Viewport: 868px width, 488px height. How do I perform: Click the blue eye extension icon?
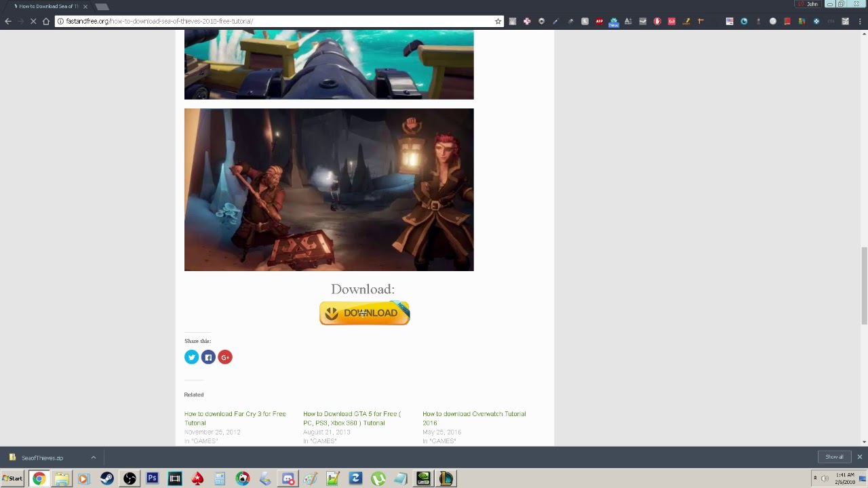pyautogui.click(x=744, y=21)
